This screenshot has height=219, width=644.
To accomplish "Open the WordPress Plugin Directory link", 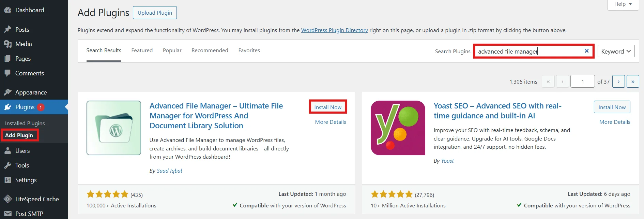I will click(334, 30).
